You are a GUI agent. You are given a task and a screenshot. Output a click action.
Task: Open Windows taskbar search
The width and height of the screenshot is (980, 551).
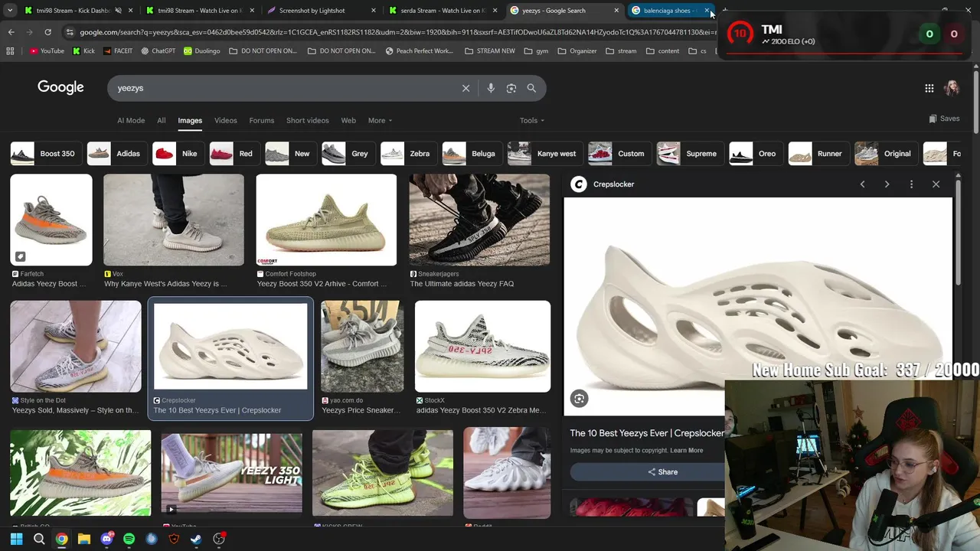click(39, 539)
